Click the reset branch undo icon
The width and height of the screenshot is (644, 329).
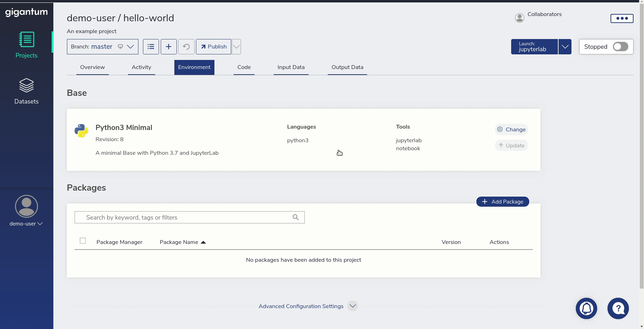click(186, 47)
